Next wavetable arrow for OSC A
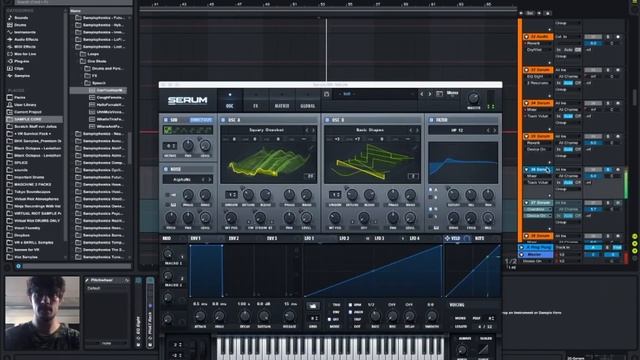640x360 pixels. tap(313, 130)
